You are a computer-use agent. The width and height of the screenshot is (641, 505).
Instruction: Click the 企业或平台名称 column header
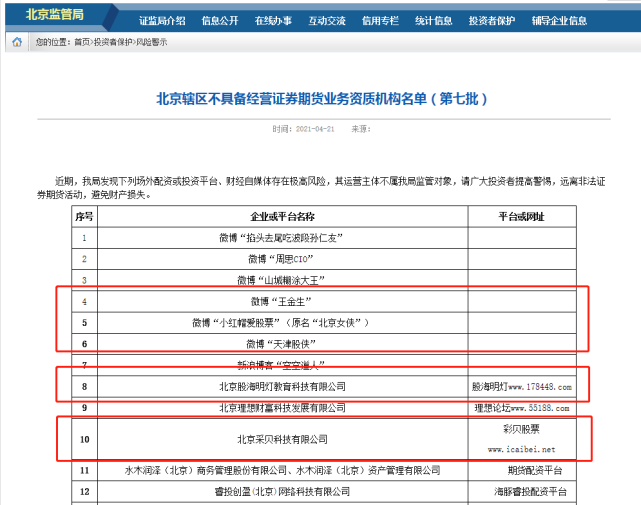(x=282, y=217)
